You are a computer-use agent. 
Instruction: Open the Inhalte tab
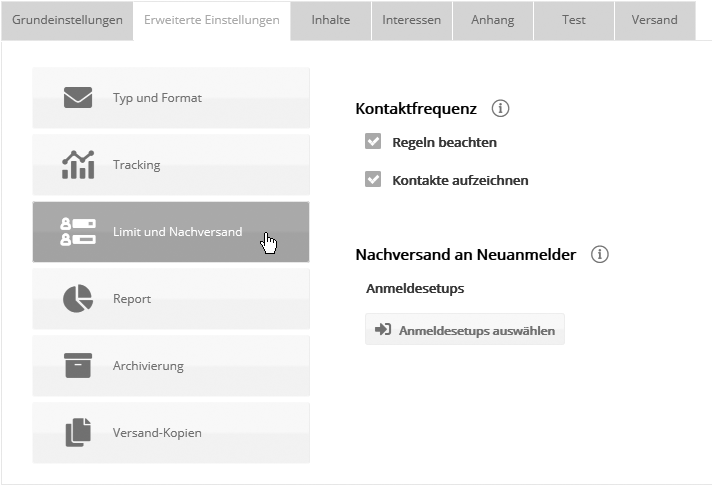coord(331,20)
